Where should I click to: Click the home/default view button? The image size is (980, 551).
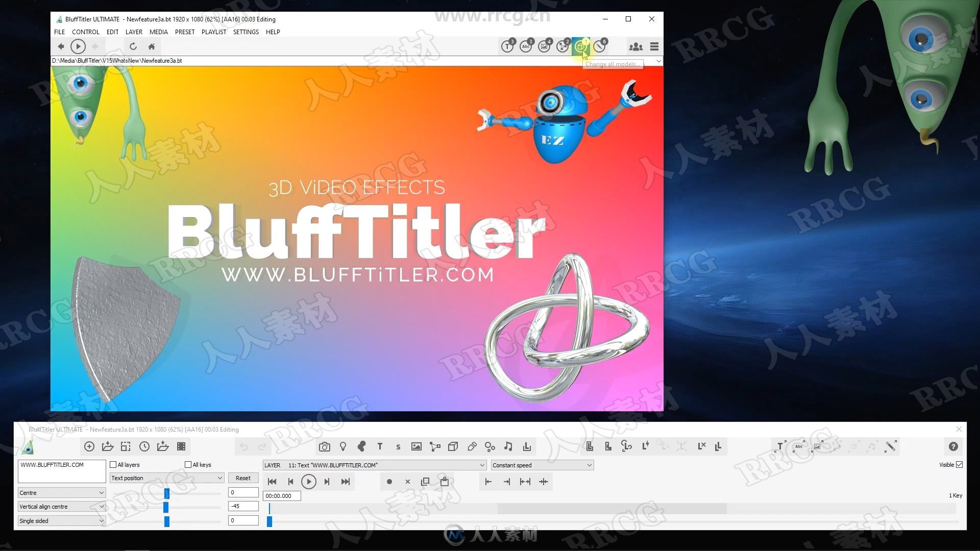coord(152,46)
